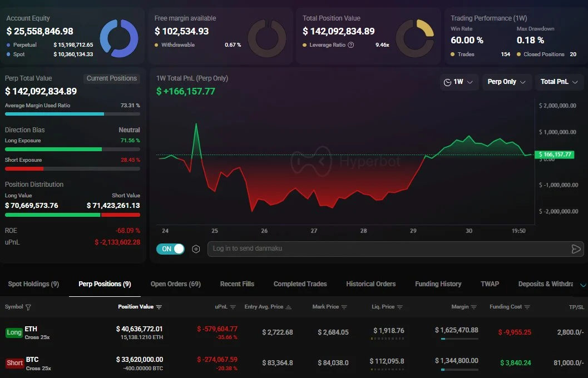The width and height of the screenshot is (588, 378).
Task: View the Completed Trades tab
Action: click(300, 284)
